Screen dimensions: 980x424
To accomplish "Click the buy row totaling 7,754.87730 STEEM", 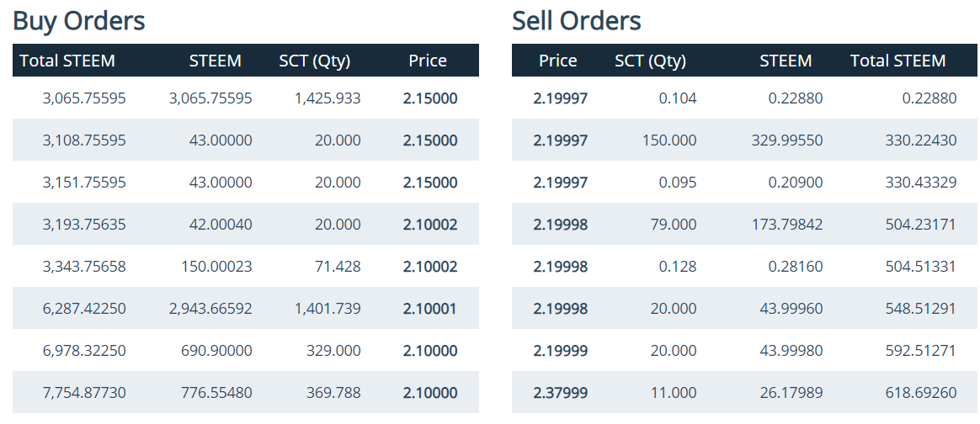I will (x=84, y=393).
